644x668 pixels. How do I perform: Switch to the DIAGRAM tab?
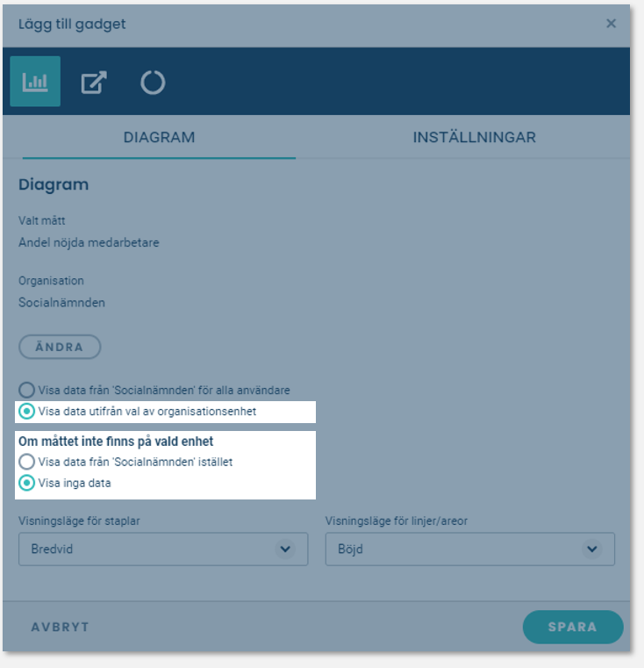159,137
